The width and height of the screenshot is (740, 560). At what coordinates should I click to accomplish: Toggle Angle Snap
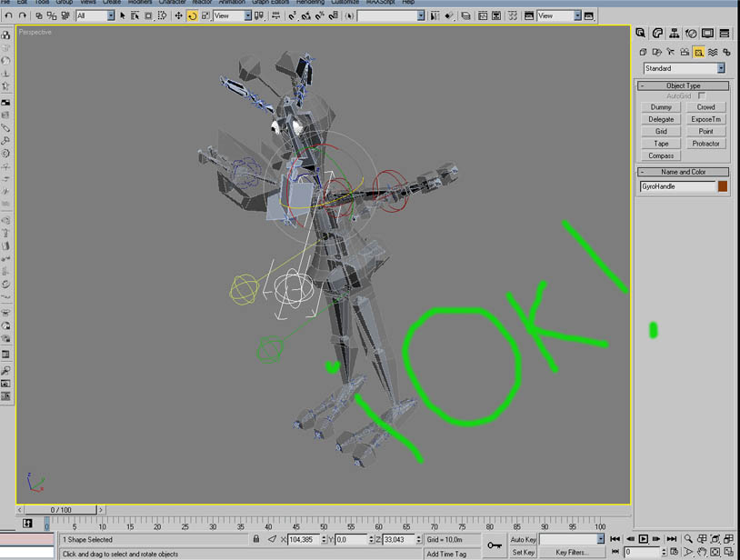[306, 15]
